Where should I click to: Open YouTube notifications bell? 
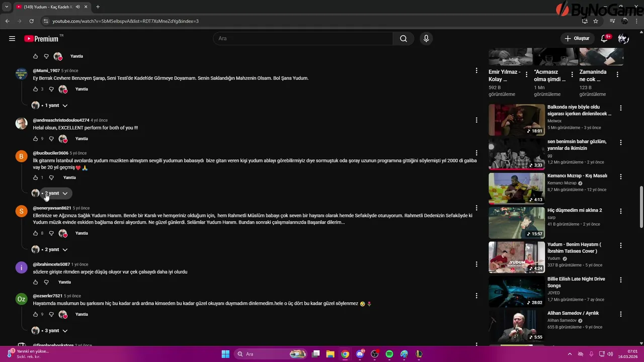click(605, 39)
